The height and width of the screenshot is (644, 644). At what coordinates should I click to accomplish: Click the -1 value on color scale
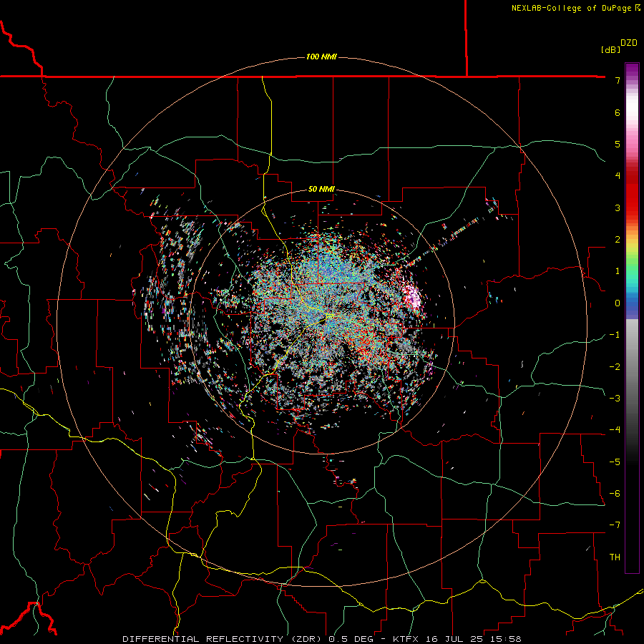[615, 335]
